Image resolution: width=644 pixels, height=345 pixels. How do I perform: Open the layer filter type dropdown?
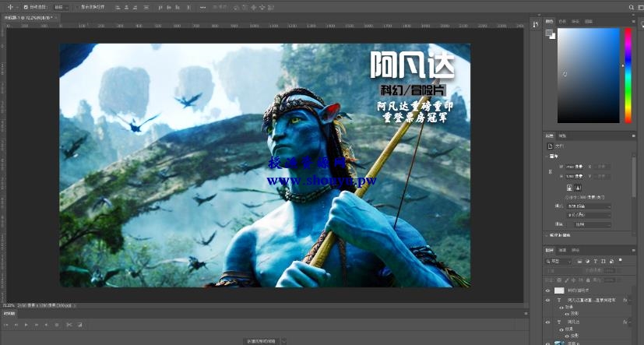pos(558,261)
